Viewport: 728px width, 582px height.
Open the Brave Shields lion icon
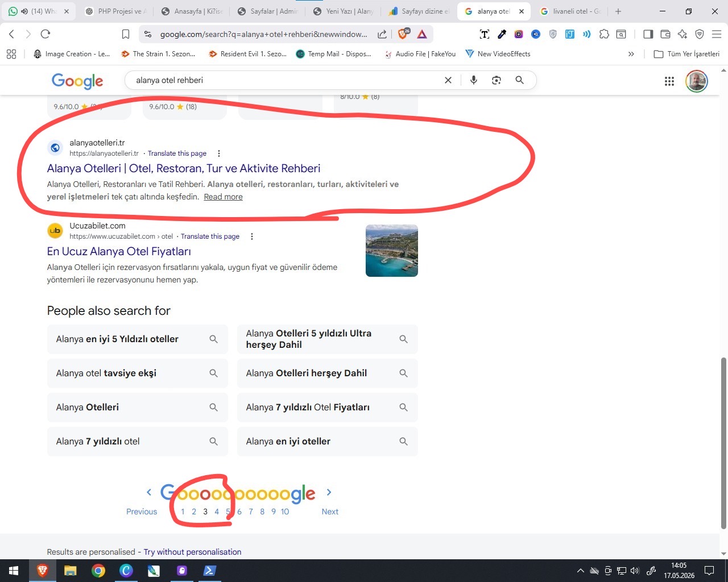coord(403,34)
